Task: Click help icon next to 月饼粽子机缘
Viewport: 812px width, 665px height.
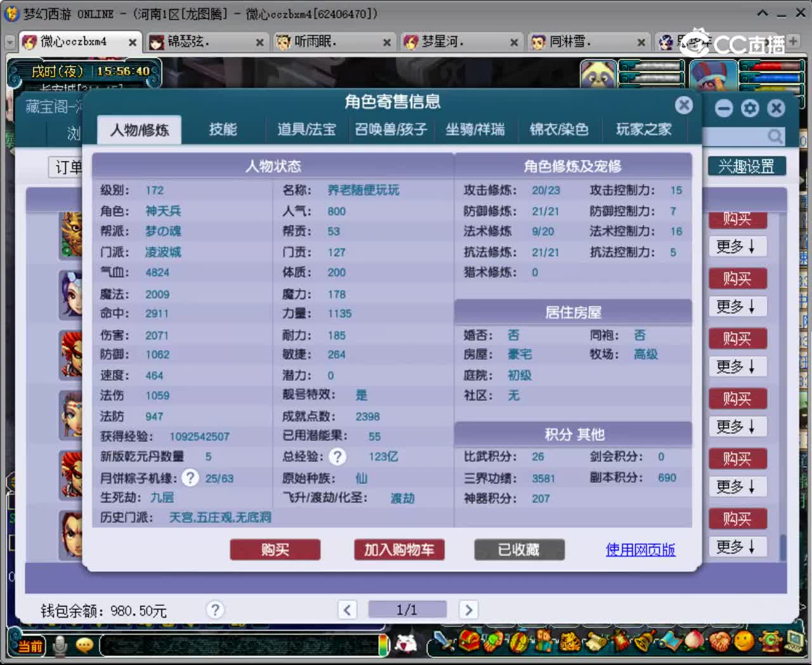Action: (190, 477)
